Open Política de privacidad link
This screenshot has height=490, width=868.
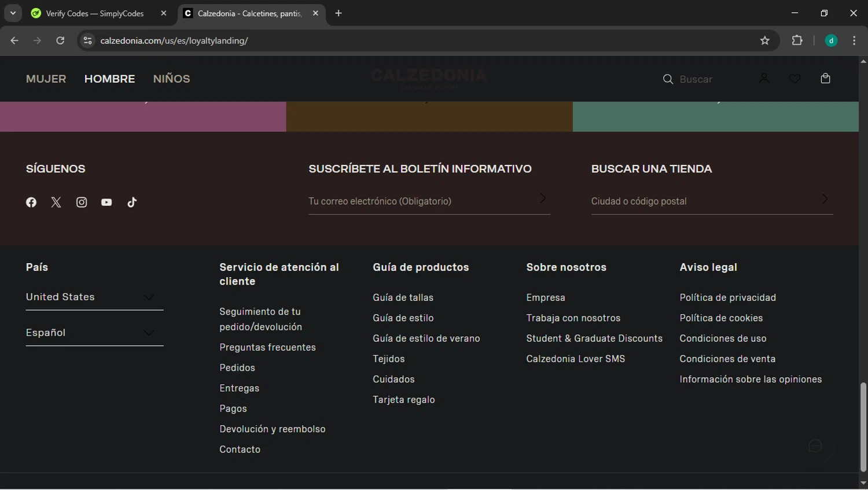(727, 297)
